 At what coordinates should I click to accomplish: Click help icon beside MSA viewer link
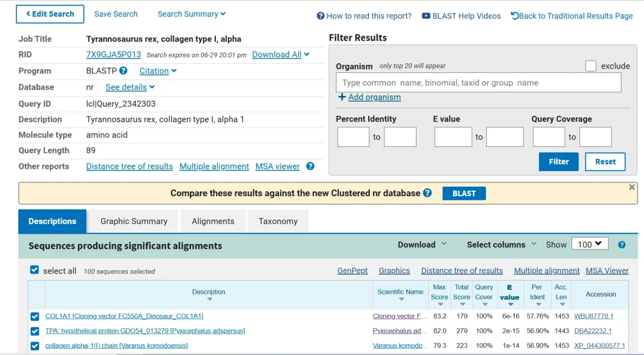pyautogui.click(x=310, y=166)
